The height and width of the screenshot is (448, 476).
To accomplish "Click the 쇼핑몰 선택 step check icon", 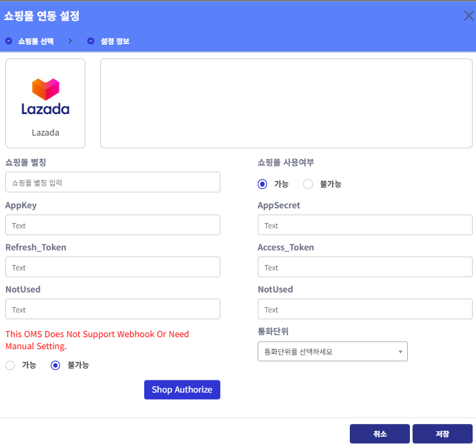I will pyautogui.click(x=9, y=41).
